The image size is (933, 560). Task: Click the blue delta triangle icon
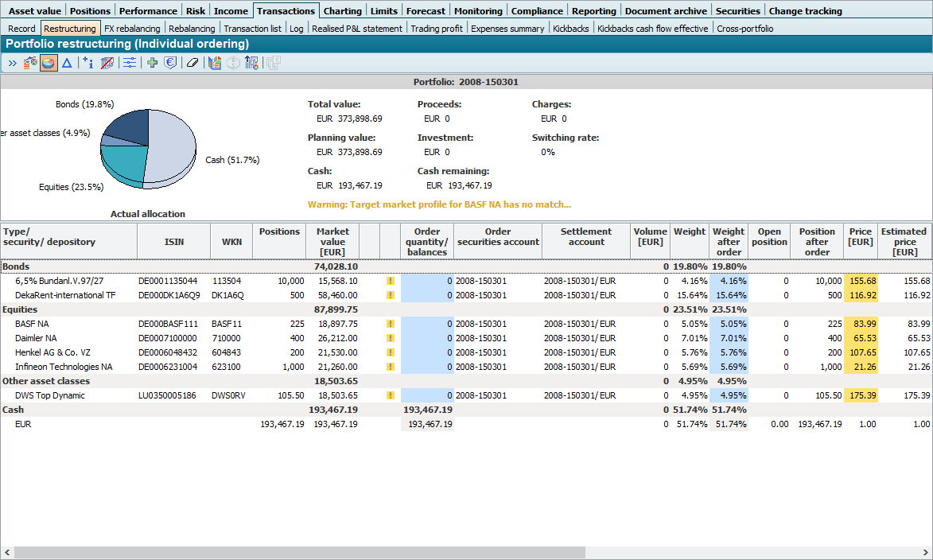[x=67, y=63]
